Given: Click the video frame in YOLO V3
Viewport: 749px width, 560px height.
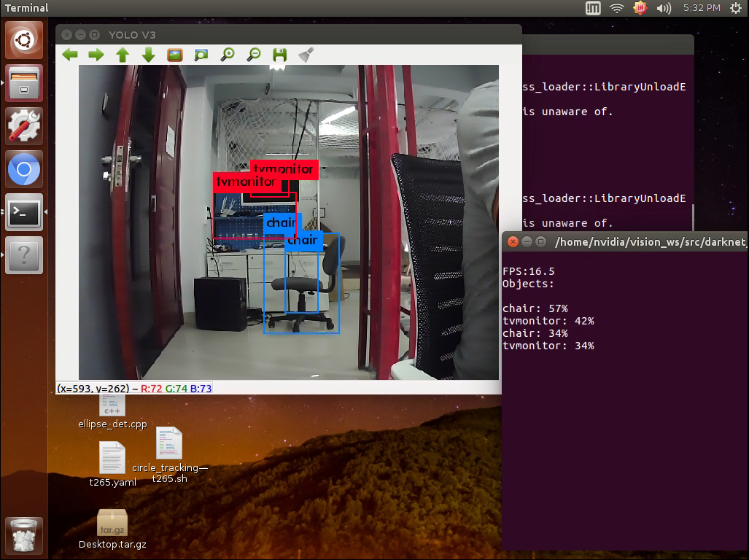Looking at the screenshot, I should click(289, 222).
